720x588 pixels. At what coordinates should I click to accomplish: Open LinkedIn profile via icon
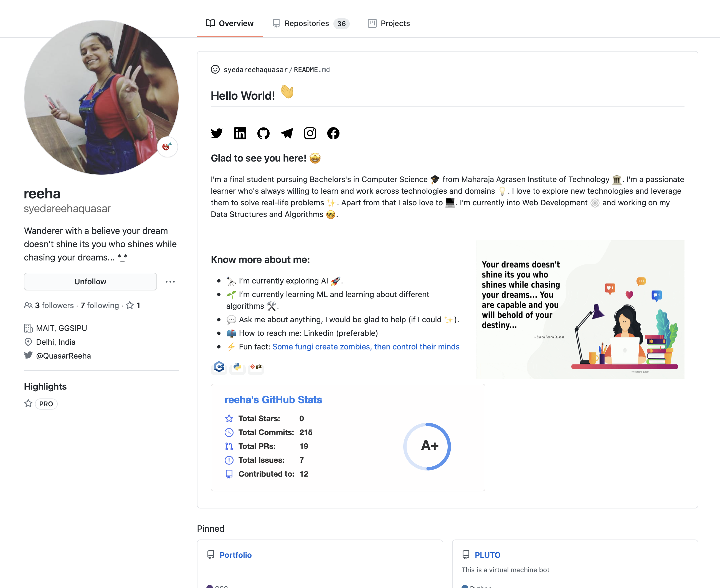click(x=240, y=133)
